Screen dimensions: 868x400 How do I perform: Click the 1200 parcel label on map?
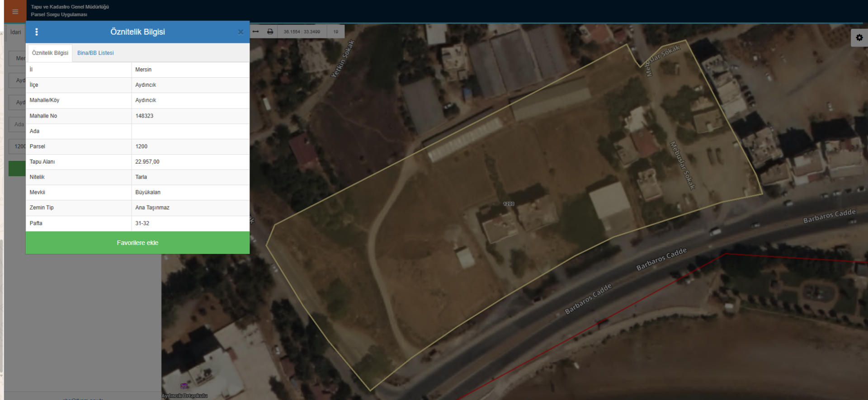pyautogui.click(x=509, y=204)
